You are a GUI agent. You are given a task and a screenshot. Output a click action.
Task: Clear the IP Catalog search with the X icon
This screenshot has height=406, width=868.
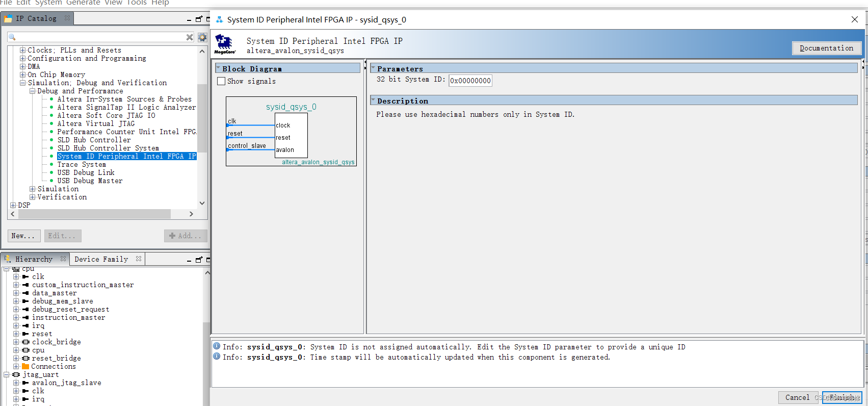(x=190, y=37)
